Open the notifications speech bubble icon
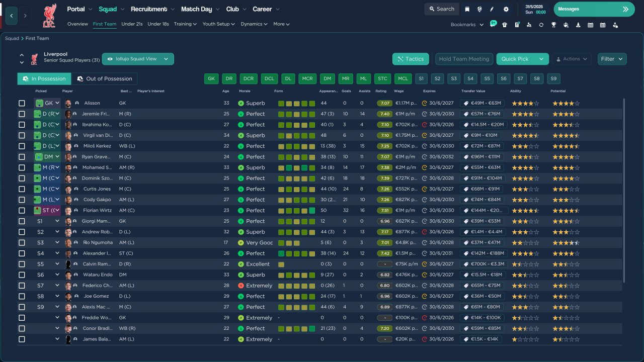This screenshot has height=362, width=644. (x=493, y=25)
